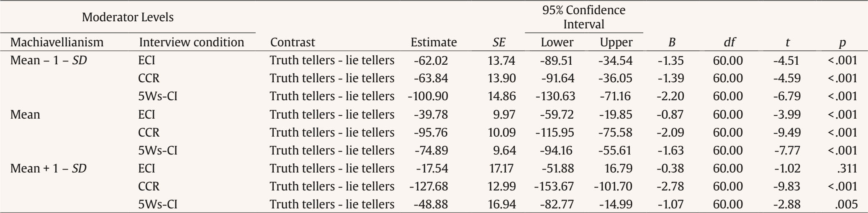
Task: Click the 95% Confidence Interval heading
Action: [x=583, y=17]
